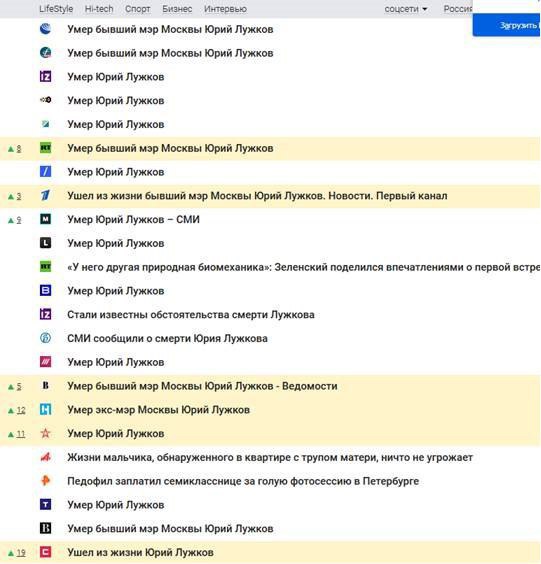Open the Первый канал Ушел из жизни headline
This screenshot has height=564, width=541.
click(257, 196)
